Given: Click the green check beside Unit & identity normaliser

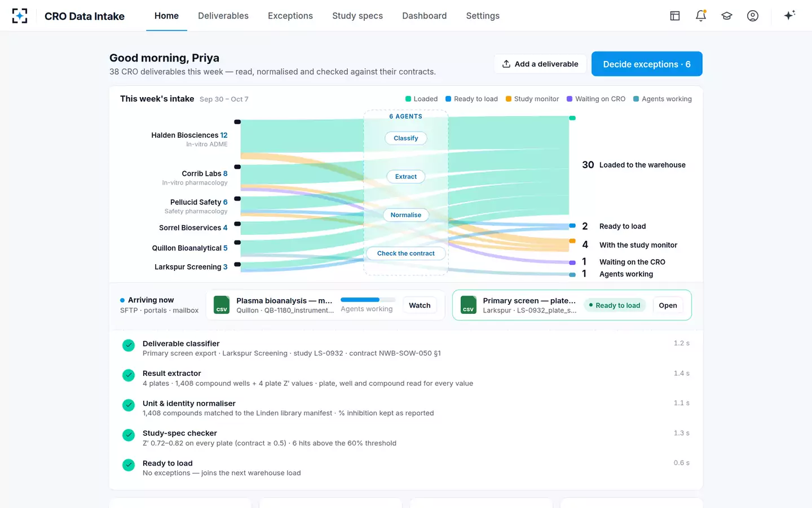Looking at the screenshot, I should click(x=129, y=405).
